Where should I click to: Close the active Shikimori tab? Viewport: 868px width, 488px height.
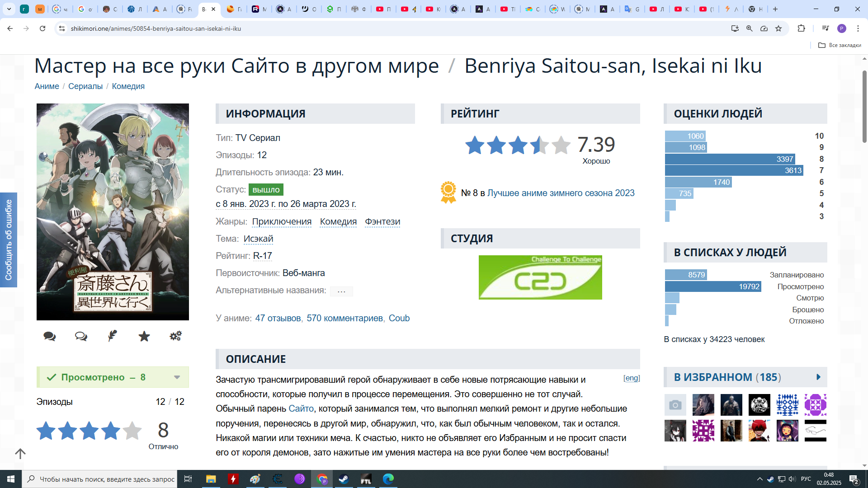coord(213,9)
